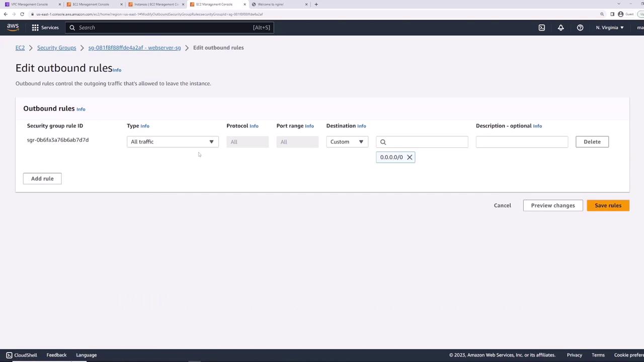Close the Welcome to nginx tab
Viewport: 644px width, 362px height.
(x=306, y=5)
